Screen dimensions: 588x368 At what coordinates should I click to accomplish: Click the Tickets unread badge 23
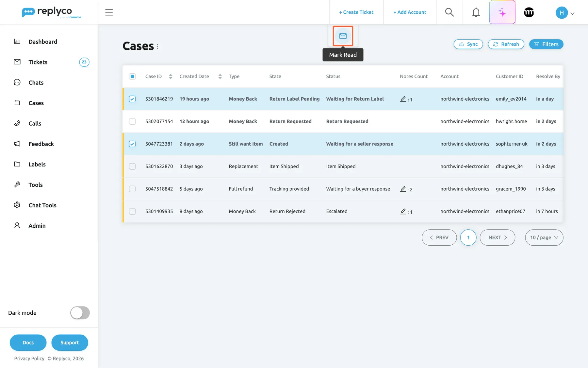click(84, 62)
